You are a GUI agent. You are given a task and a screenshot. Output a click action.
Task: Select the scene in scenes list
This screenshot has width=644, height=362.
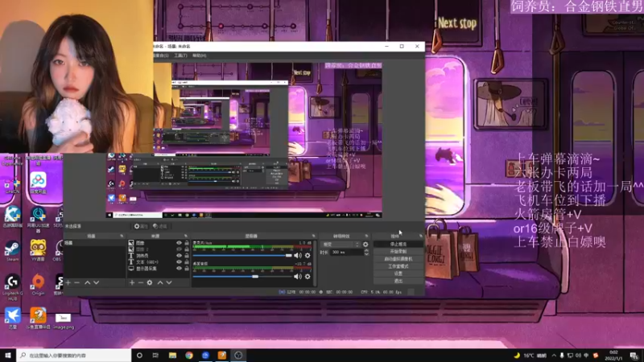tap(94, 243)
